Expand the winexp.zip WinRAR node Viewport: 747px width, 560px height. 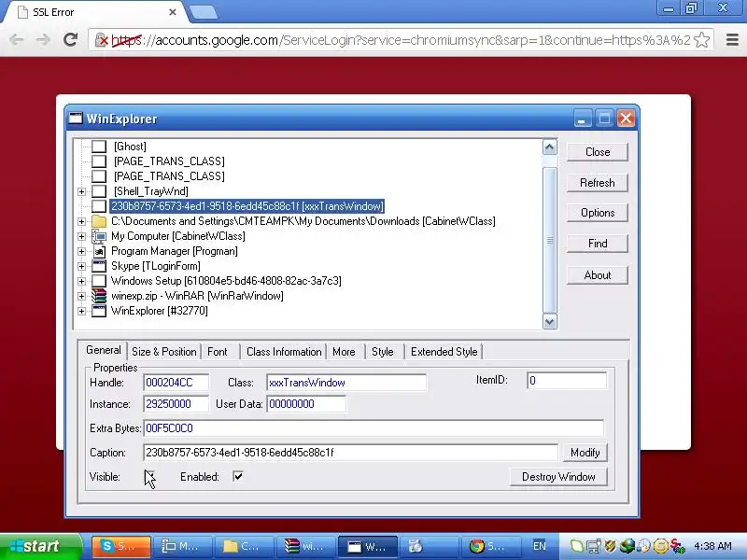pyautogui.click(x=81, y=296)
